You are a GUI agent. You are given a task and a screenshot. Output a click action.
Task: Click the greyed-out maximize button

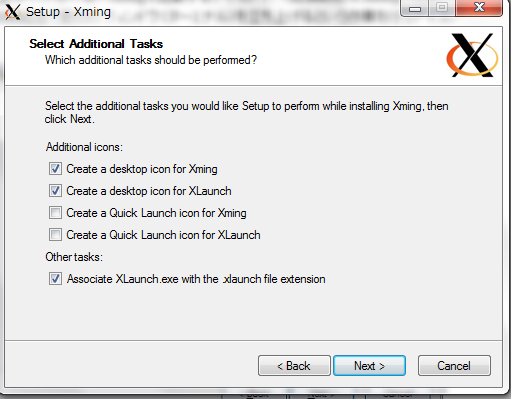[442, 8]
